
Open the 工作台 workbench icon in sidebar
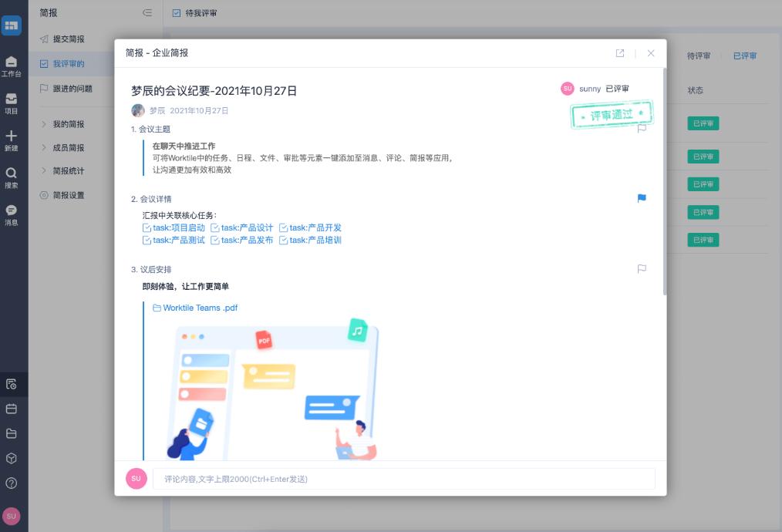11,66
